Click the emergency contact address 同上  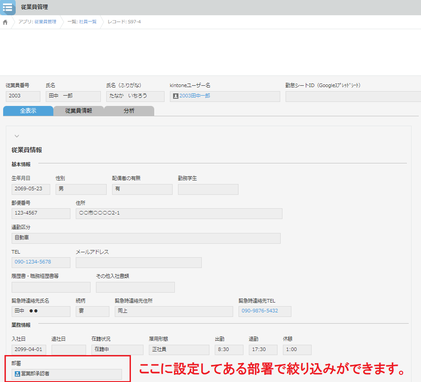coord(174,311)
